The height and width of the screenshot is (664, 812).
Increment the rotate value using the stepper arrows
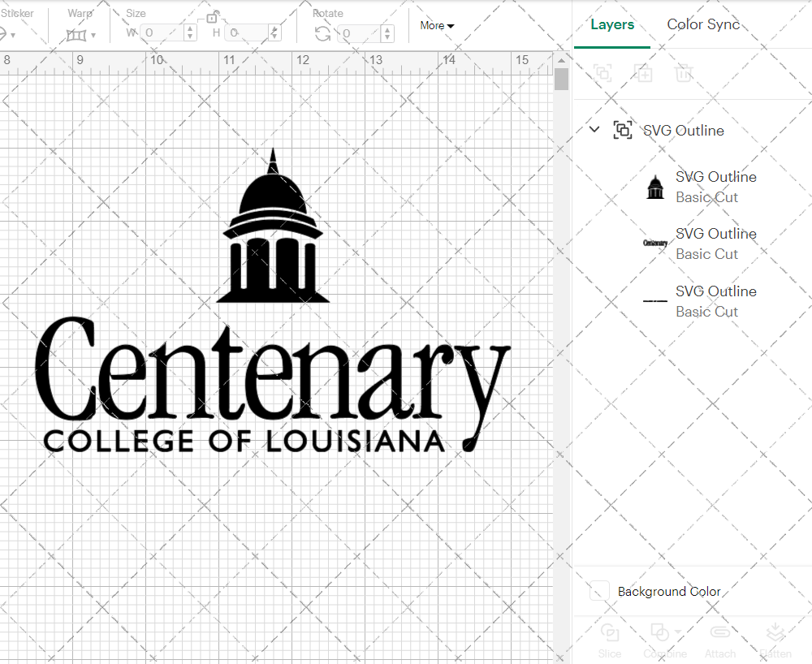[387, 32]
